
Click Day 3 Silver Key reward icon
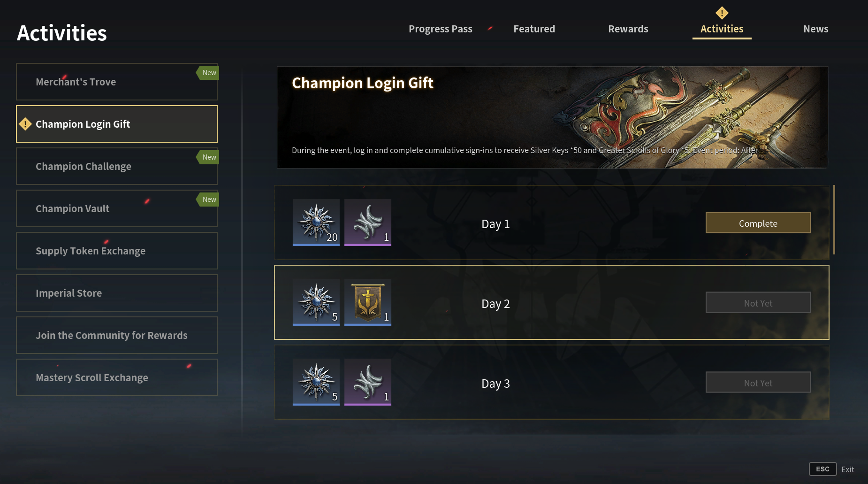point(316,382)
